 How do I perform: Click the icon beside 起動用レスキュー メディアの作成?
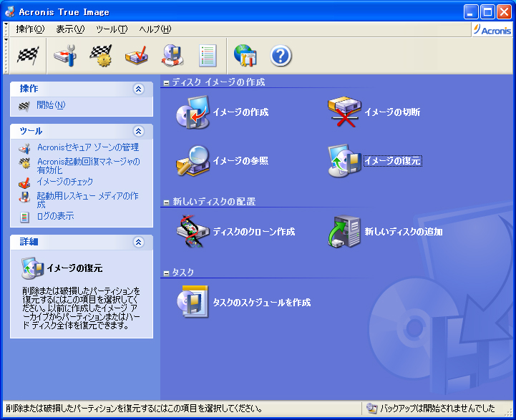[24, 197]
